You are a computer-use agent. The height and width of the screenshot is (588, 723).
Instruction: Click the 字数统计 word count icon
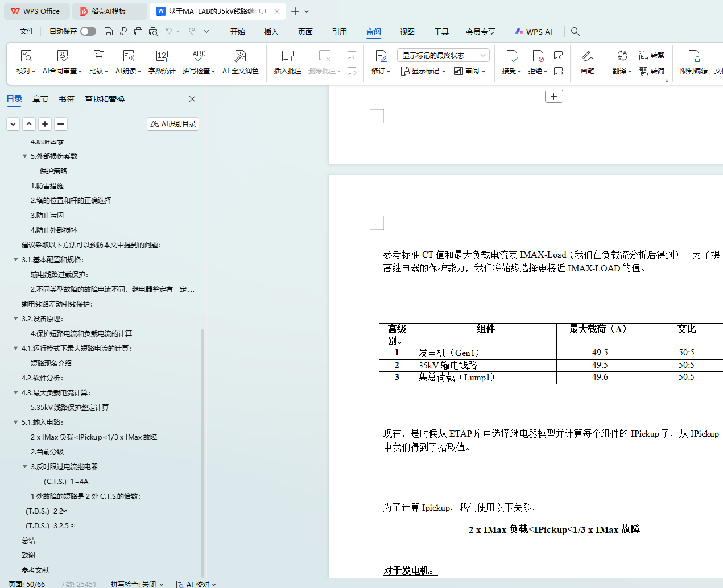(x=162, y=61)
